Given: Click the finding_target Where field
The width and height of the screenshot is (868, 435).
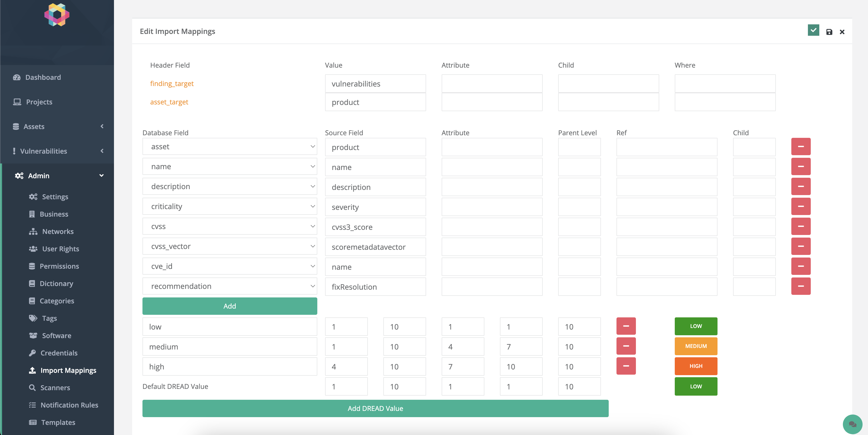Looking at the screenshot, I should coord(725,84).
